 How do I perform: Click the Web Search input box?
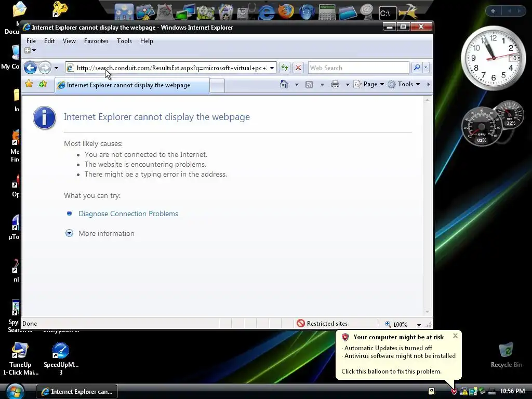coord(358,68)
